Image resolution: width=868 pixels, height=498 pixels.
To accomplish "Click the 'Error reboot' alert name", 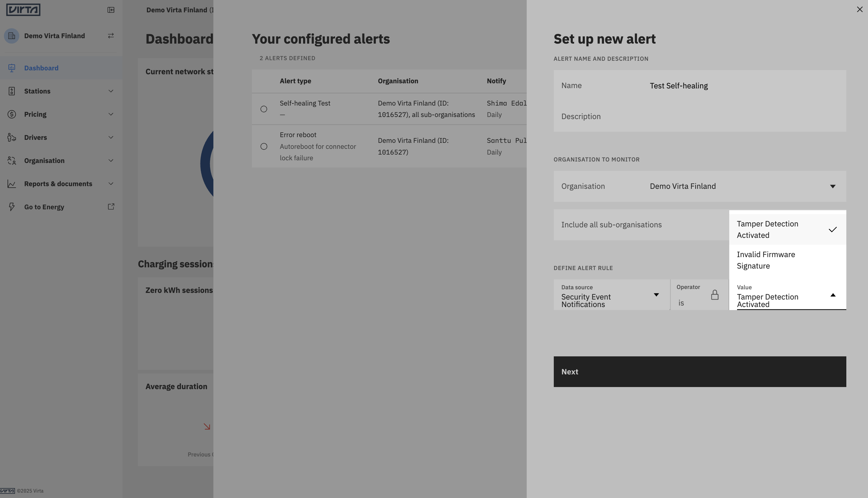I will 298,135.
